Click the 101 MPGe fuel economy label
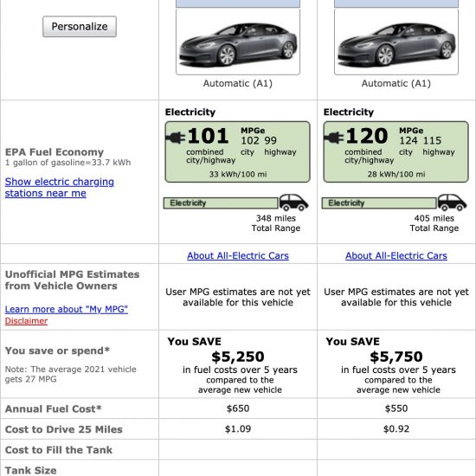Viewport: 476px width, 476px height. [238, 151]
